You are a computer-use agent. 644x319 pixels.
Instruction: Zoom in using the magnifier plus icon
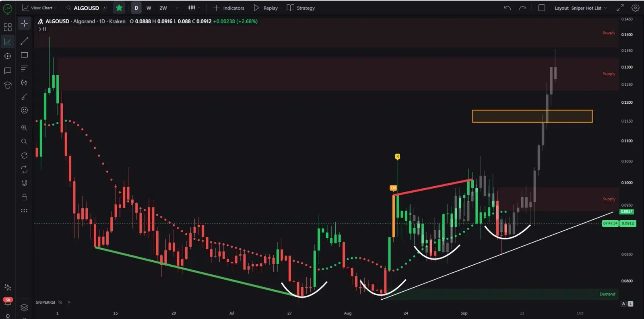point(24,128)
